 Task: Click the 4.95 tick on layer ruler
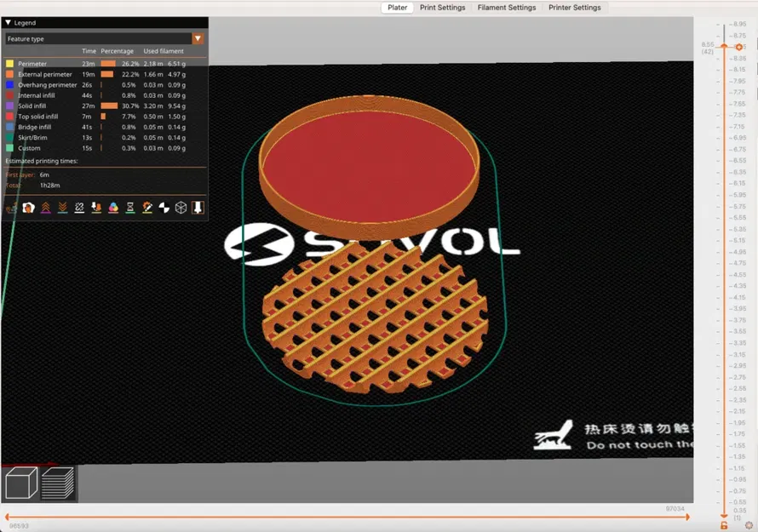738,252
